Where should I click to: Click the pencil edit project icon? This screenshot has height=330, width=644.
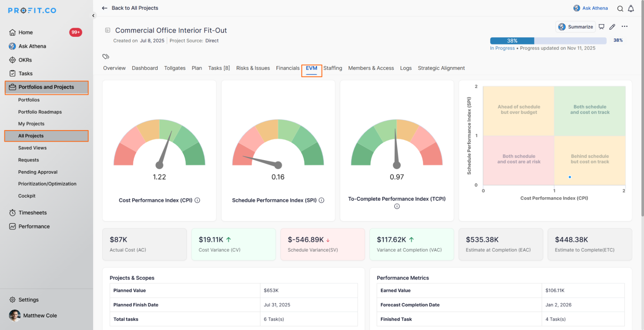coord(612,27)
